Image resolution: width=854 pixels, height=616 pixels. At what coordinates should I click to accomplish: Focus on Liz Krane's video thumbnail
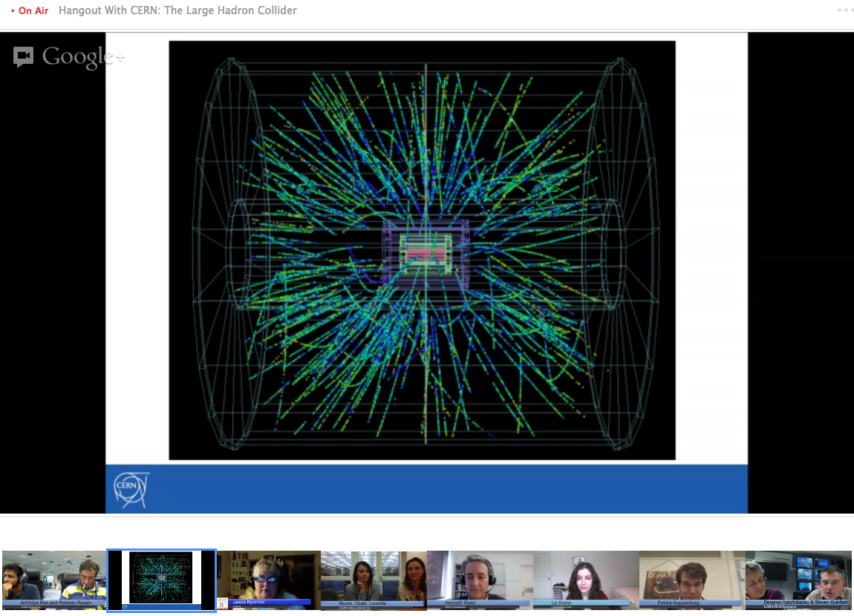pos(586,580)
